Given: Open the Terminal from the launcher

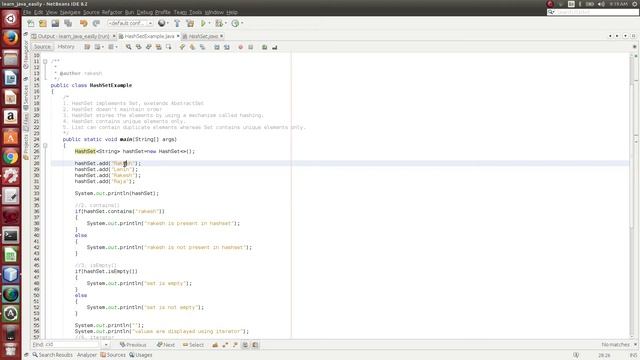Looking at the screenshot, I should [11, 236].
